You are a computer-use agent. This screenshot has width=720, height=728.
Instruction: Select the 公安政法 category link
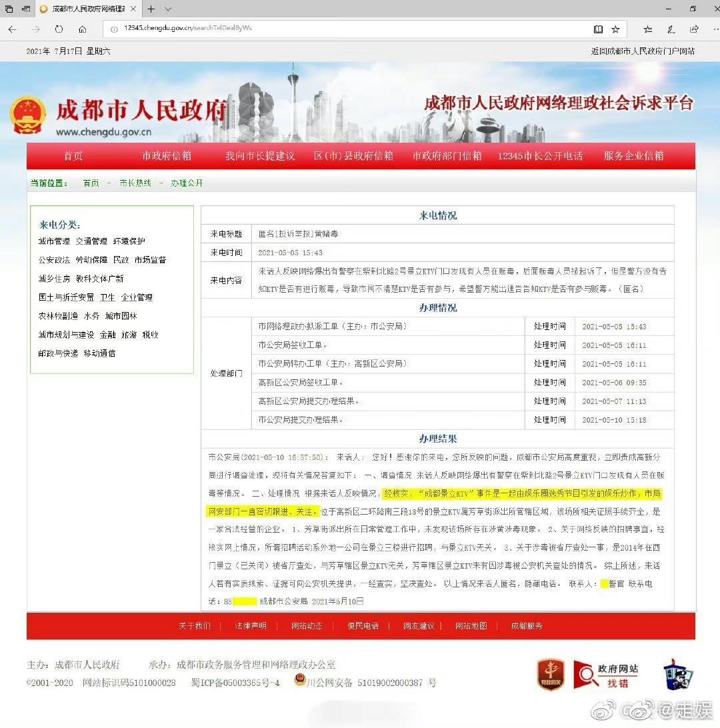click(54, 260)
